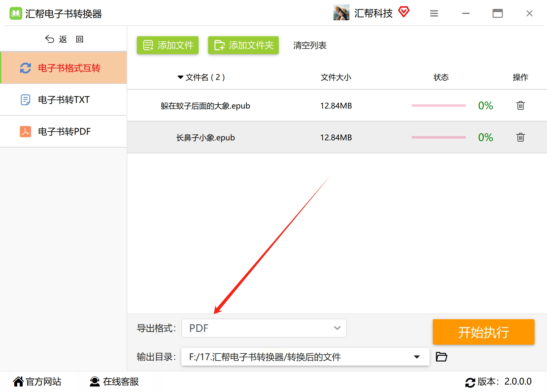Open 在线客服 support chat

(x=114, y=382)
